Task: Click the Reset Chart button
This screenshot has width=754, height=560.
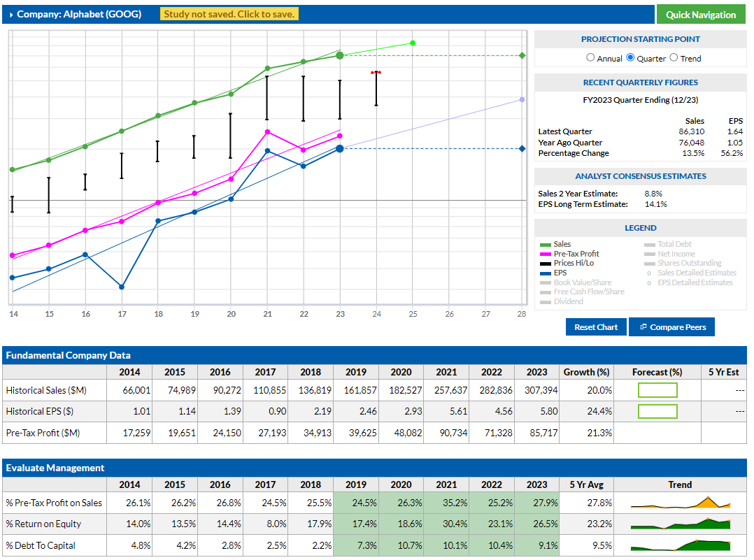Action: pos(596,327)
